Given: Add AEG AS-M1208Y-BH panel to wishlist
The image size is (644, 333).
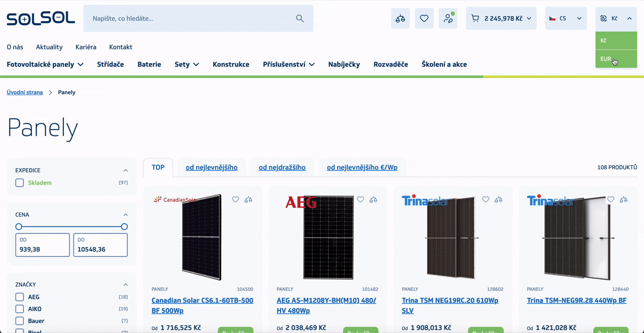Looking at the screenshot, I should click(361, 199).
